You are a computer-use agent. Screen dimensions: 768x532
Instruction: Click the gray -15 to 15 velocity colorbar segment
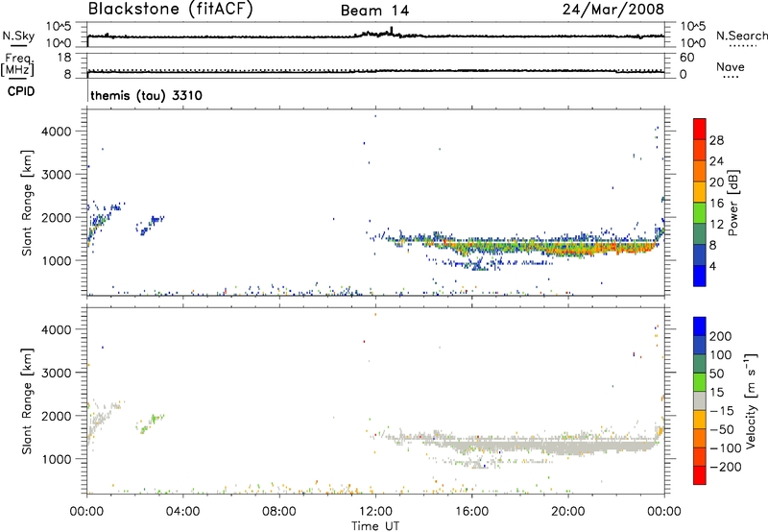click(700, 401)
